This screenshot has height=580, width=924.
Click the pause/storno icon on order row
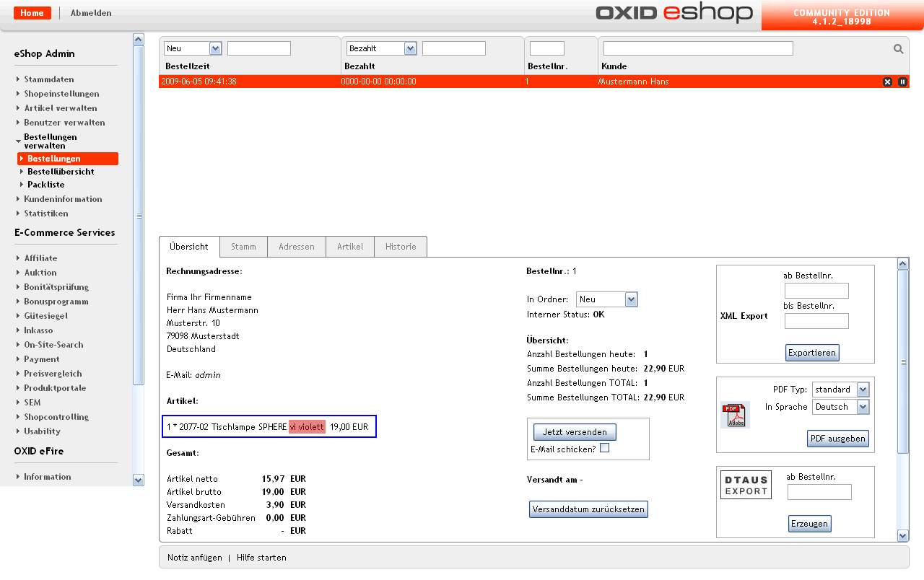coord(902,82)
